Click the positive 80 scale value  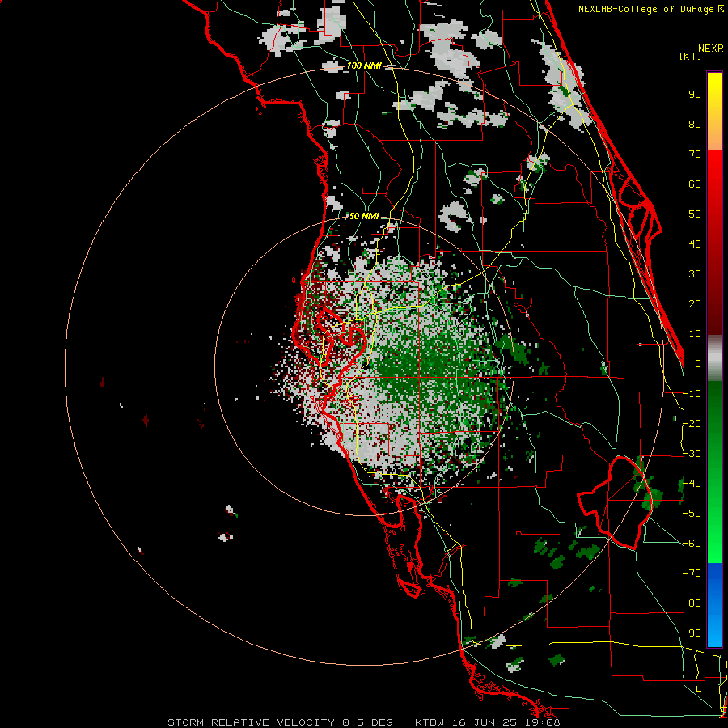point(695,125)
